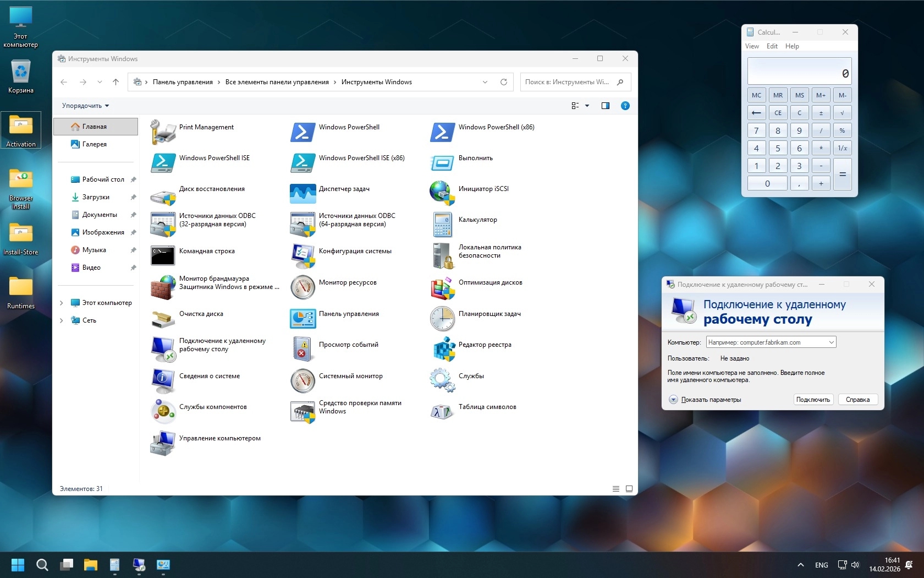Open Windows PowerShell ISE icon
This screenshot has height=578, width=924.
163,162
